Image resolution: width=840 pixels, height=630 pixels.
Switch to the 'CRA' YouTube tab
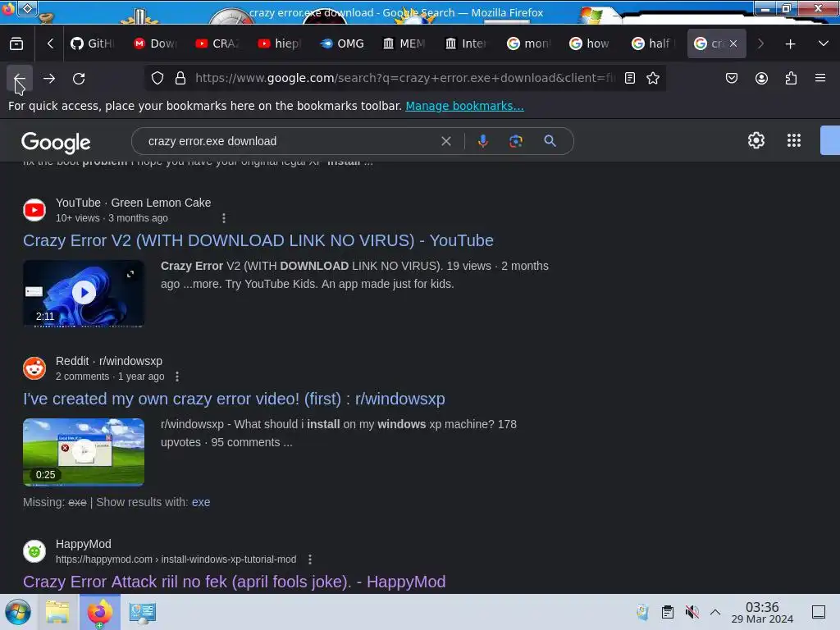tap(218, 43)
